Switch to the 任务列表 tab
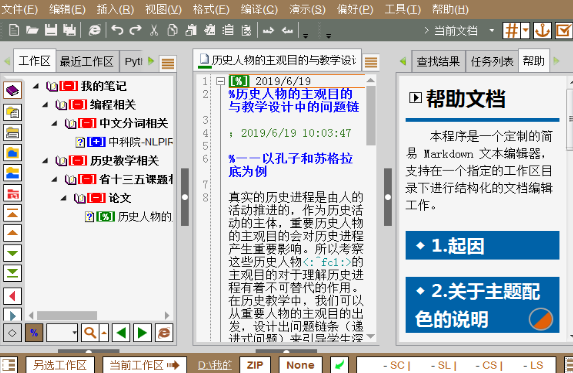 [x=492, y=61]
